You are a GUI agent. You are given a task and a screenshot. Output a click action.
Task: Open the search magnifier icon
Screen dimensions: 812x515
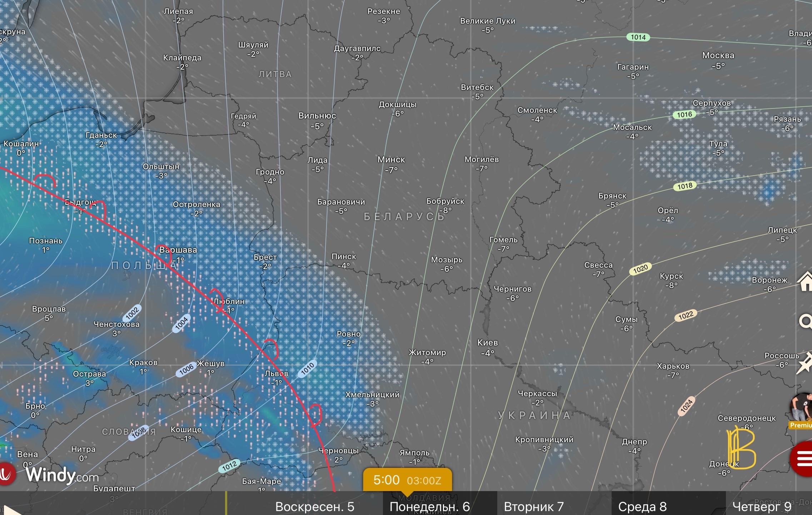(x=805, y=321)
